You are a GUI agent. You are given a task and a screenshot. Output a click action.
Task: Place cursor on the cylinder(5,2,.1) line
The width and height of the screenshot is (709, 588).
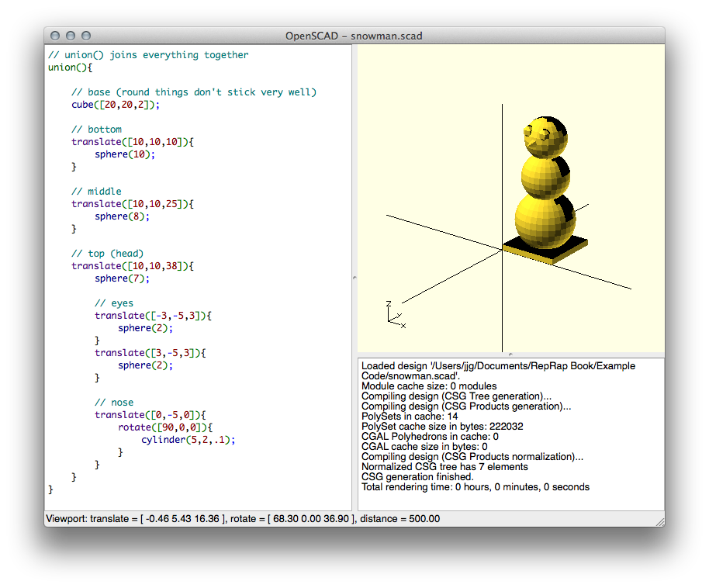tap(187, 440)
